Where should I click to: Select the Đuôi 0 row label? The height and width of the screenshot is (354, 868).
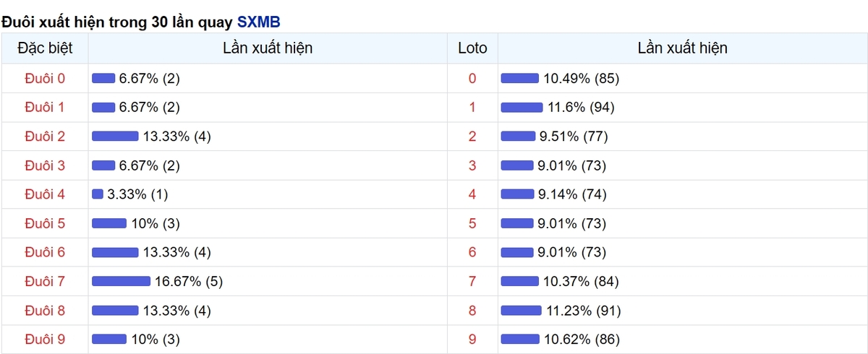point(44,78)
